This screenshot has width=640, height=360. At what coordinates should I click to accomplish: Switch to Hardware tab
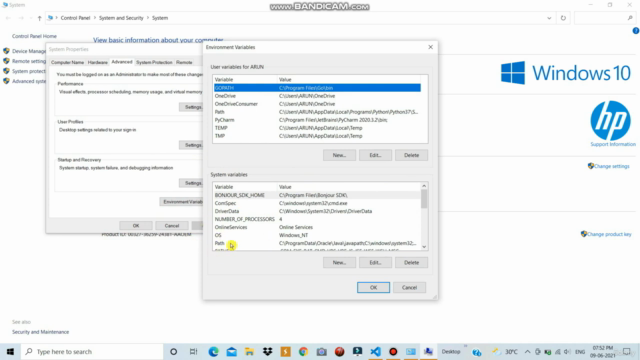tap(98, 62)
